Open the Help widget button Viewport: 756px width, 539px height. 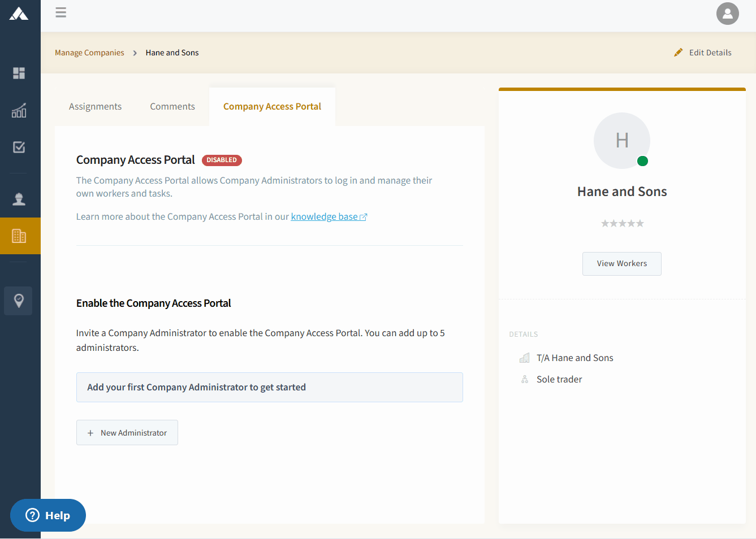pyautogui.click(x=48, y=515)
